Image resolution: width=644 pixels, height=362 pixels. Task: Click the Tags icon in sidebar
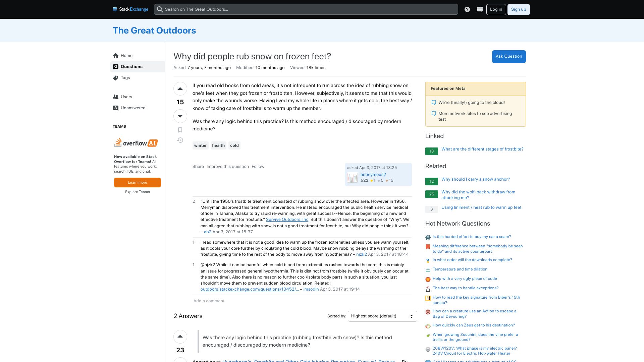116,78
